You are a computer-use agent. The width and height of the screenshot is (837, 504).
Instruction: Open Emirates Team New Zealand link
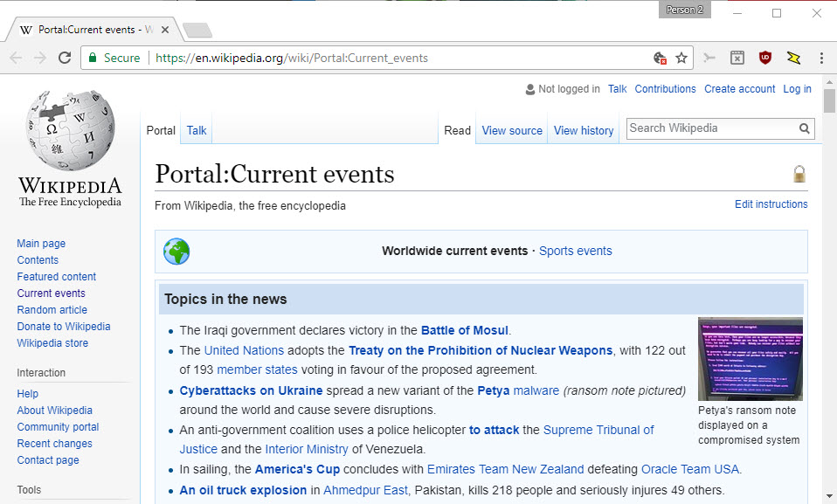[506, 469]
